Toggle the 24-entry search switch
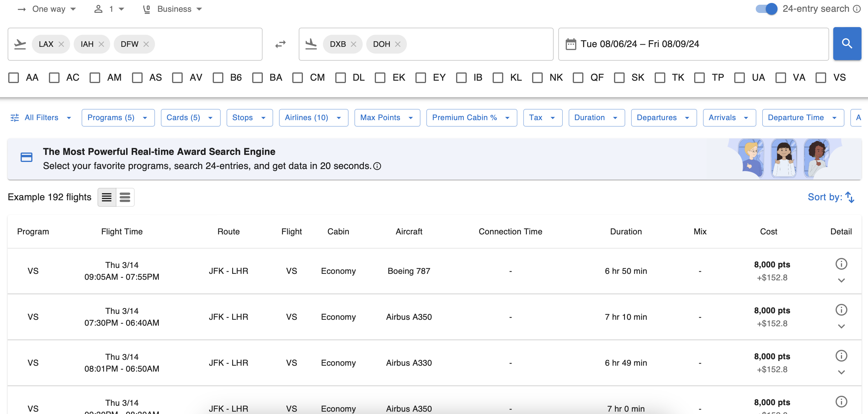The image size is (868, 414). pyautogui.click(x=766, y=9)
